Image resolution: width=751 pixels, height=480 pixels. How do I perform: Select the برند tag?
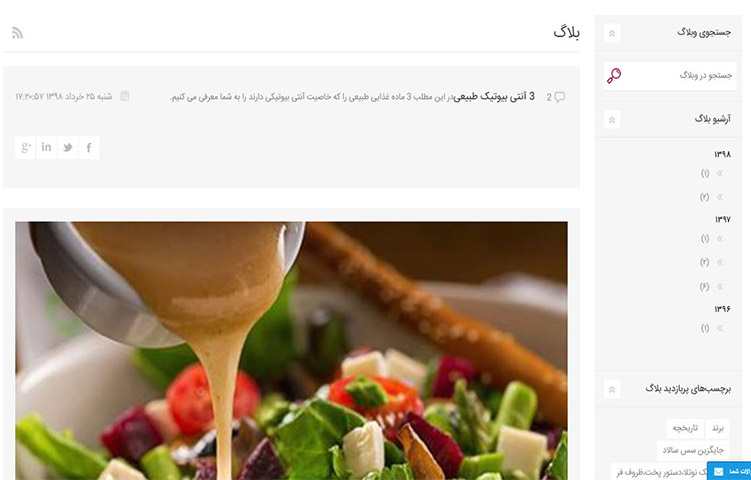717,428
